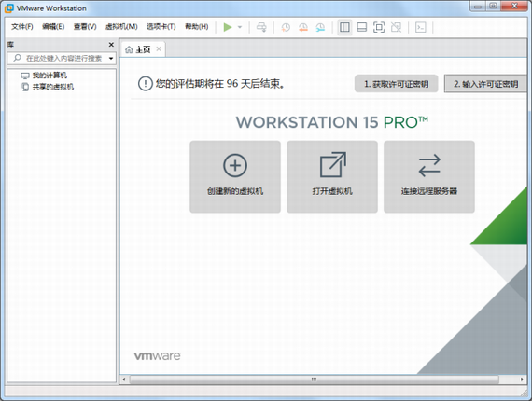Click the scroll left arrow of horizontal scrollbar
Viewport: 532px width, 401px height.
124,380
